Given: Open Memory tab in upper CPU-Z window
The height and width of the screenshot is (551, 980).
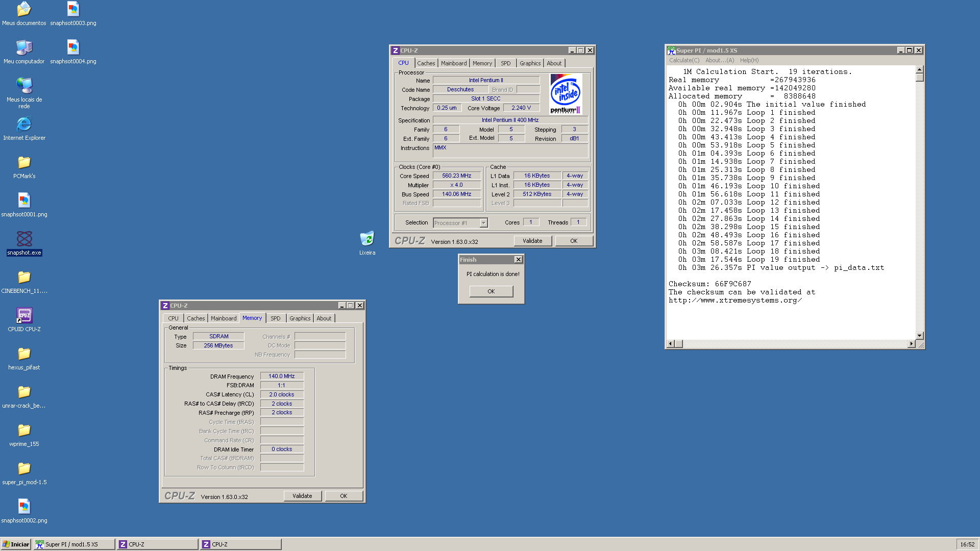Looking at the screenshot, I should (x=482, y=63).
